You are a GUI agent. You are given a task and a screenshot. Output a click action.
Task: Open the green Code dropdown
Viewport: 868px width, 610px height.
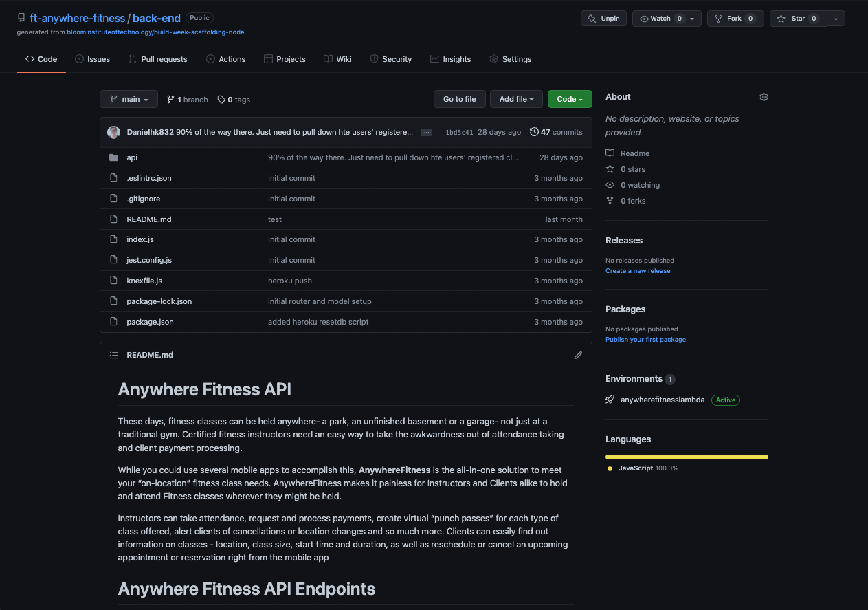[x=570, y=99]
